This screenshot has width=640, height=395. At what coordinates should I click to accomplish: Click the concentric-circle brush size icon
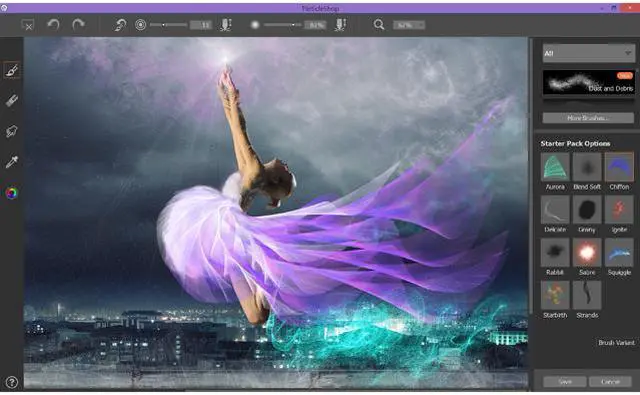click(140, 25)
